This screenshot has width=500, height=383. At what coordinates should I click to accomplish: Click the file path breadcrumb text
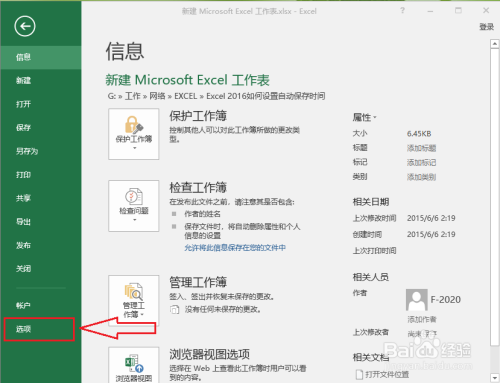click(x=216, y=96)
